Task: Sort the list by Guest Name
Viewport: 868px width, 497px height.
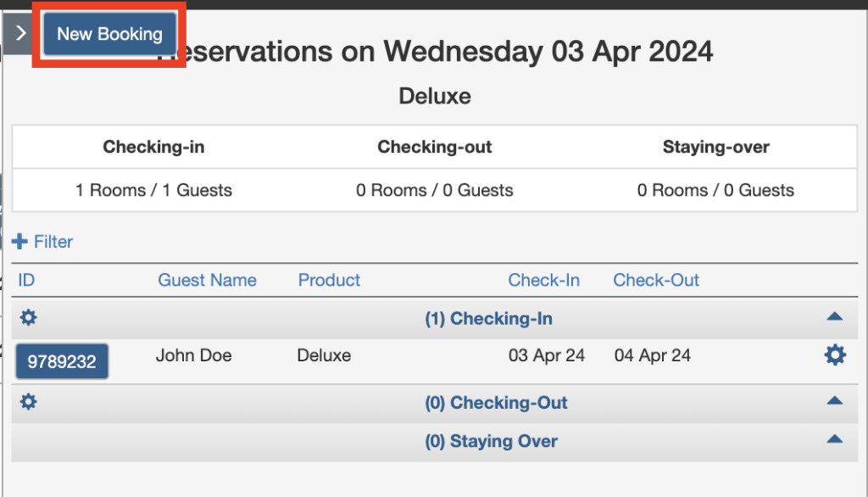Action: pyautogui.click(x=207, y=280)
